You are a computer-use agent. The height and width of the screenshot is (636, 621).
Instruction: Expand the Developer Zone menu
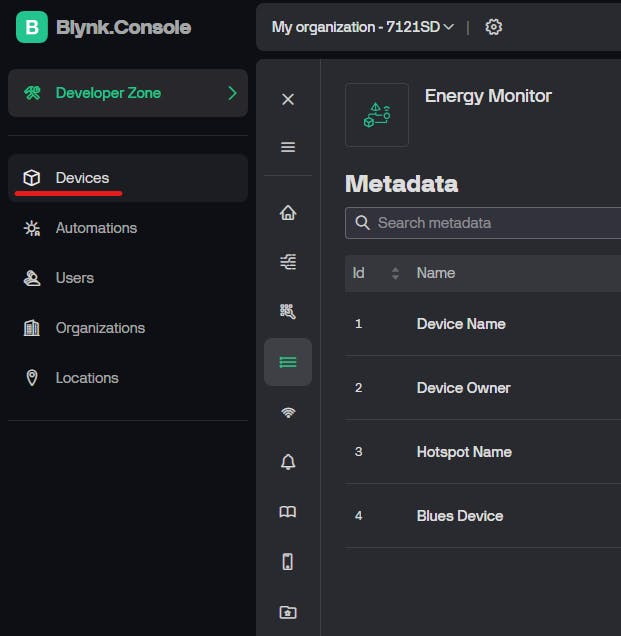click(128, 93)
